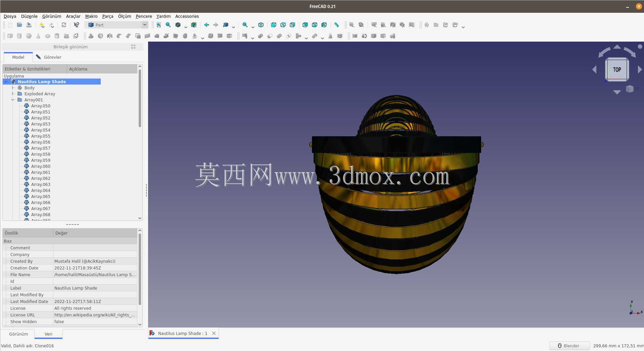Click the Comment property value field
Screen dimensions: 644x351
95,248
